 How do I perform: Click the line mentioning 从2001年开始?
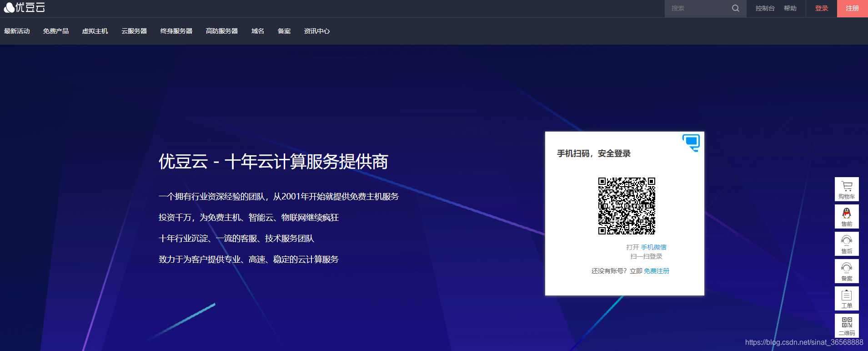[279, 196]
